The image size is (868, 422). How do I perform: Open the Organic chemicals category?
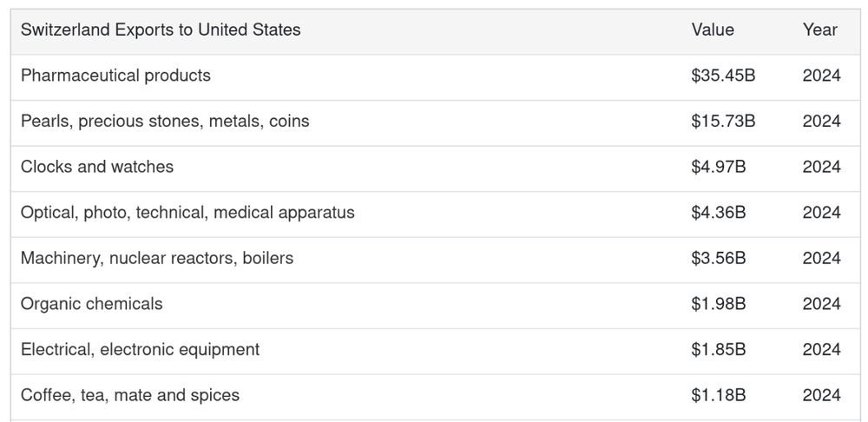coord(91,304)
